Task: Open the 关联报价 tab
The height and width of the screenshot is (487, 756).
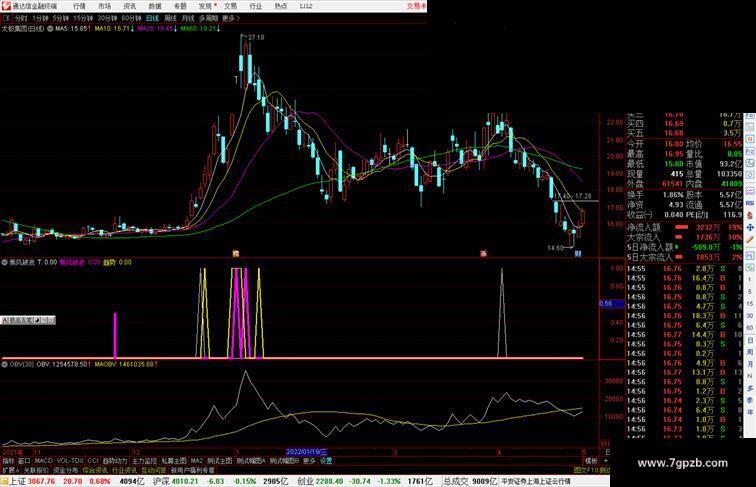Action: [36, 470]
